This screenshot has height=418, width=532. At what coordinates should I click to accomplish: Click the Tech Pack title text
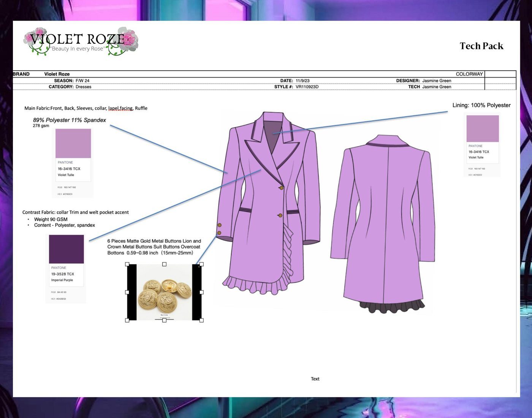coord(481,46)
